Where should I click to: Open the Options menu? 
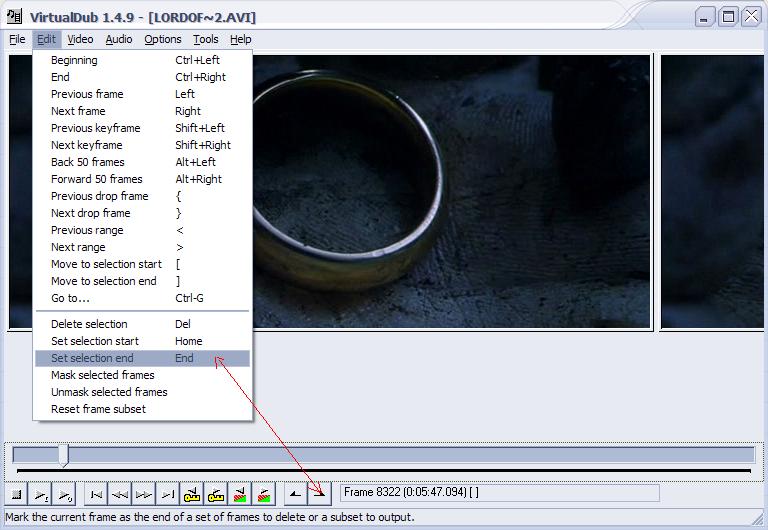[163, 39]
